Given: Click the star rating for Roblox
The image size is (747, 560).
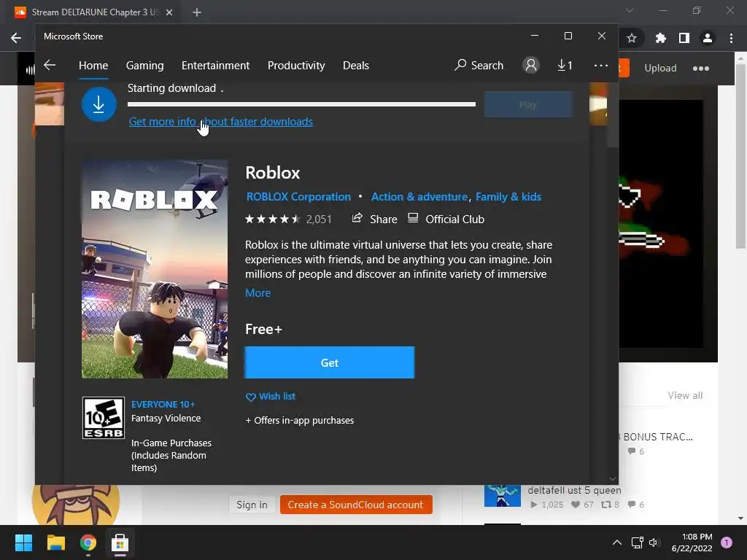Looking at the screenshot, I should point(272,219).
